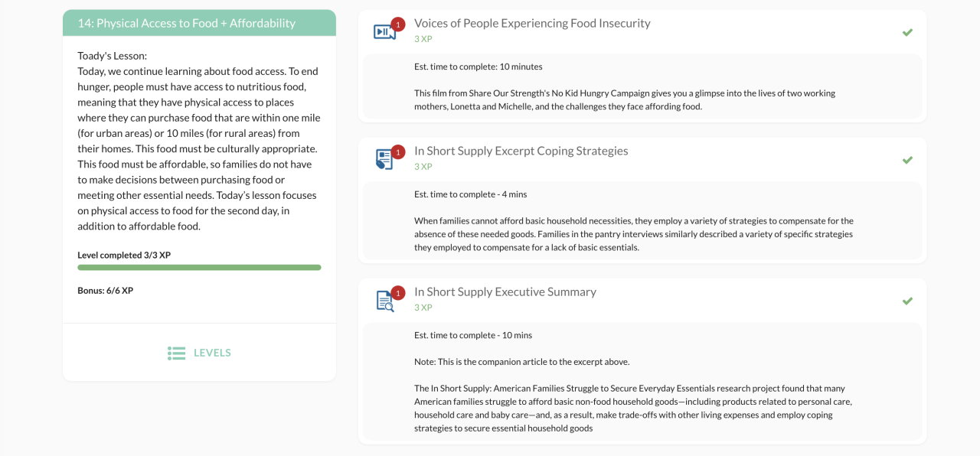Click the 3 XP label under Voices title

pyautogui.click(x=423, y=39)
